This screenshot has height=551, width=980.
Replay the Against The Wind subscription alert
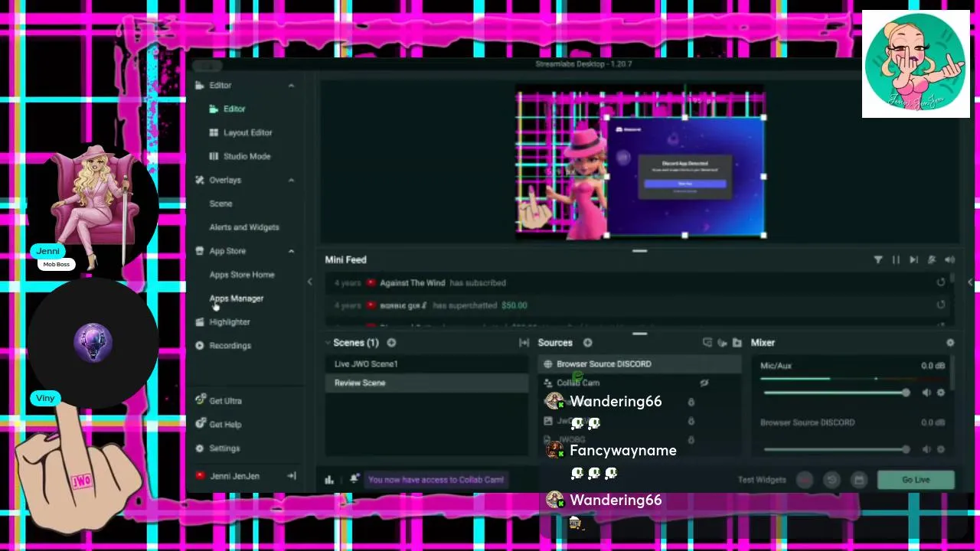pyautogui.click(x=941, y=282)
